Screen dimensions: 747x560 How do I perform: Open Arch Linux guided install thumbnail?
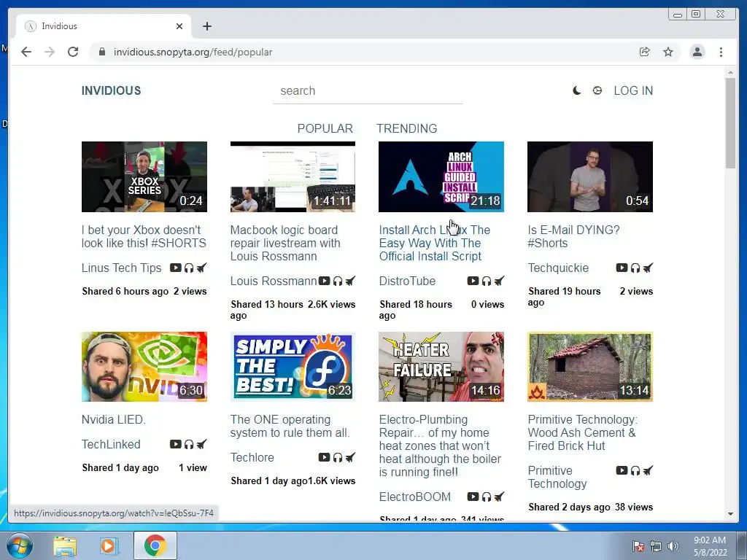(441, 176)
